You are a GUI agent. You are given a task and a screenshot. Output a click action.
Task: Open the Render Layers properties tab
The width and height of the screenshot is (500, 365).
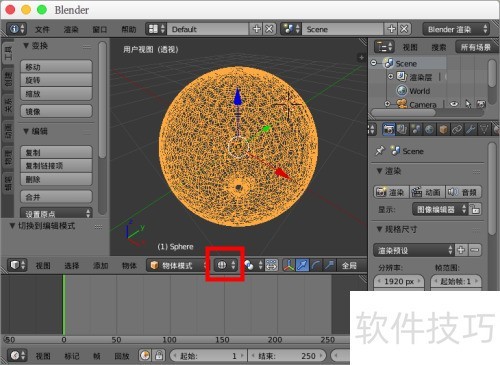tap(402, 129)
